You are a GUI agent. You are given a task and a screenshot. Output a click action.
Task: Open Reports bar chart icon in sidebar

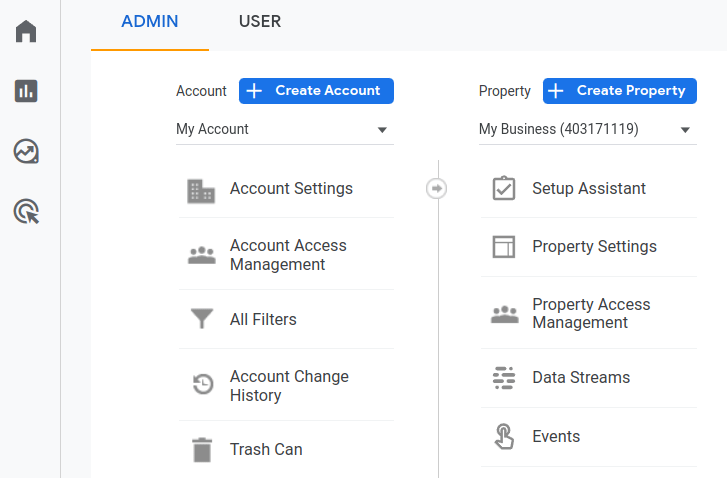pos(26,91)
